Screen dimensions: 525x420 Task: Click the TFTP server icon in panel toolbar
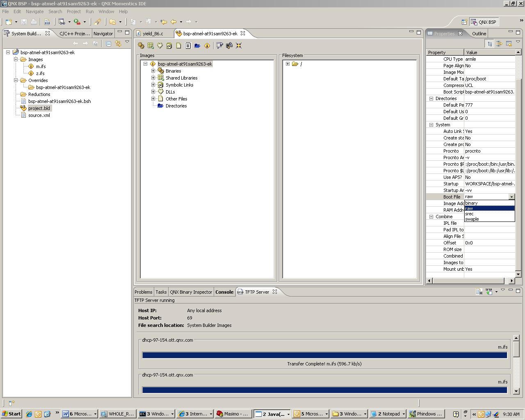(488, 292)
